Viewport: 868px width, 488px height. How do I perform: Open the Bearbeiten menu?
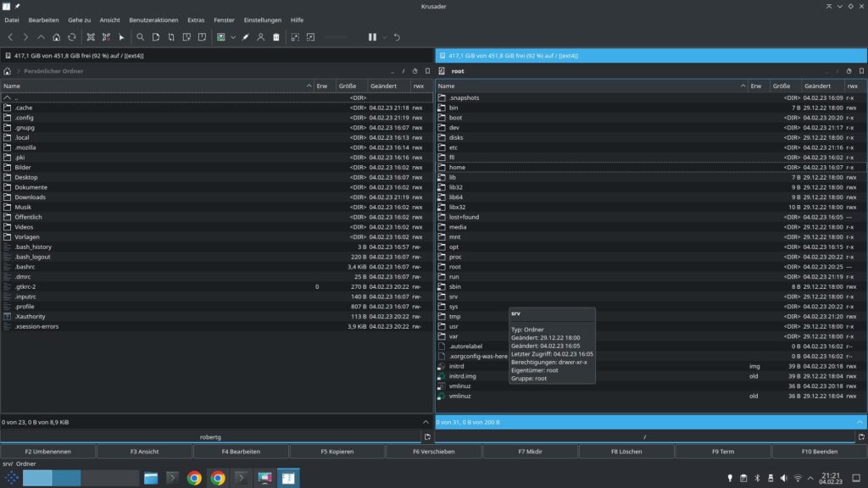click(x=44, y=20)
